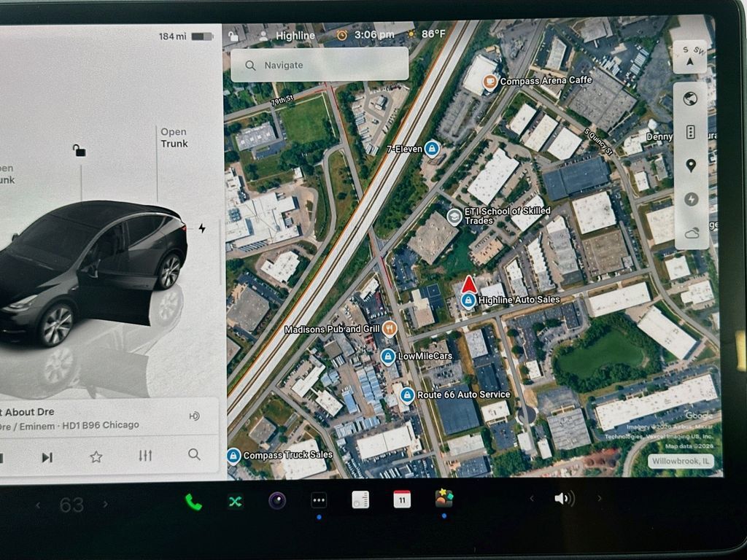Open the calendar app

pos(402,499)
